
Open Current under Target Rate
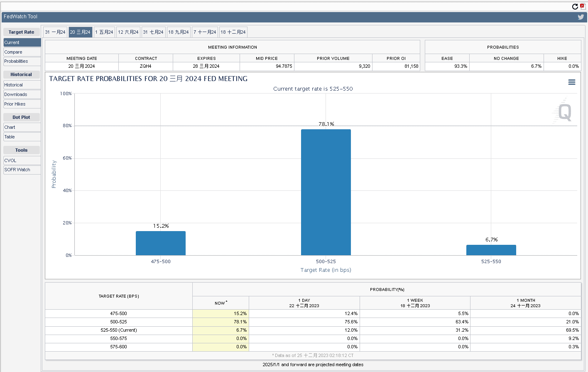22,42
